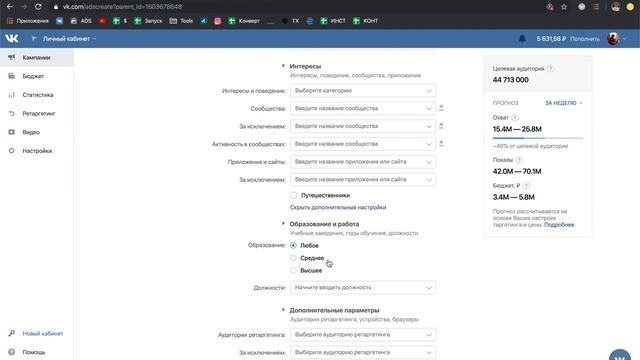This screenshot has height=360, width=640.
Task: Open the ИНСТ bookmark
Action: 333,21
